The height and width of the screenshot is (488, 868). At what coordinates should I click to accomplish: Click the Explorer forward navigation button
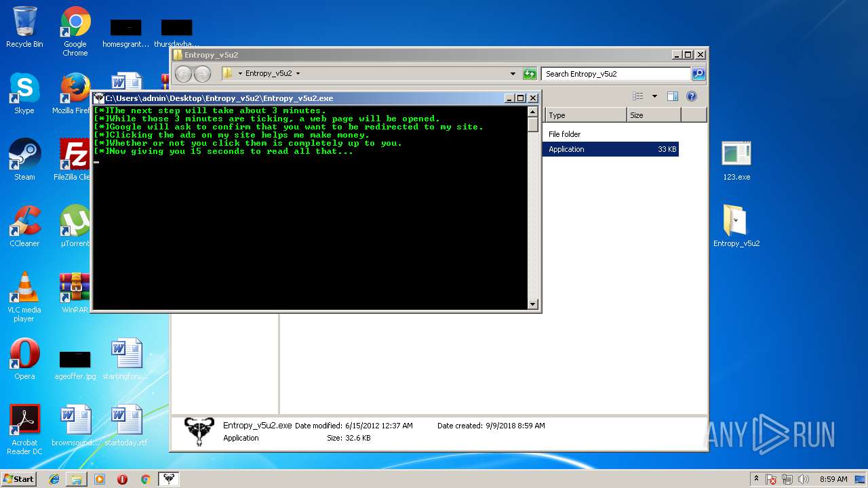[x=202, y=74]
